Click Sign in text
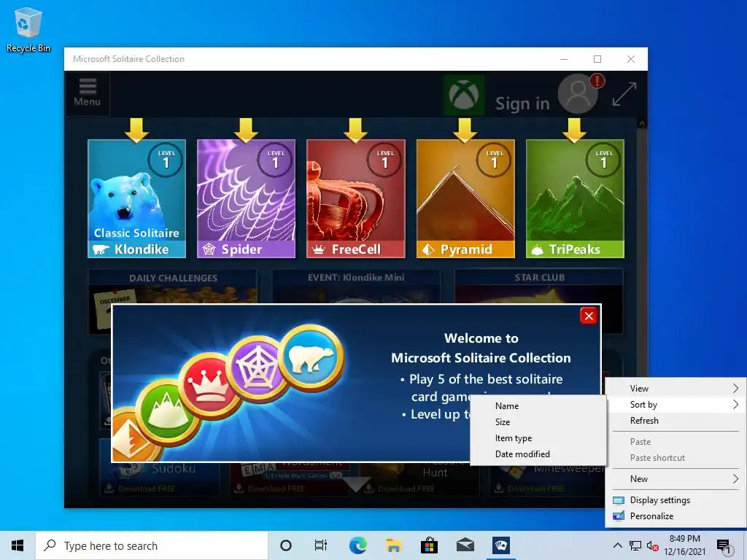The width and height of the screenshot is (747, 560). pos(522,104)
